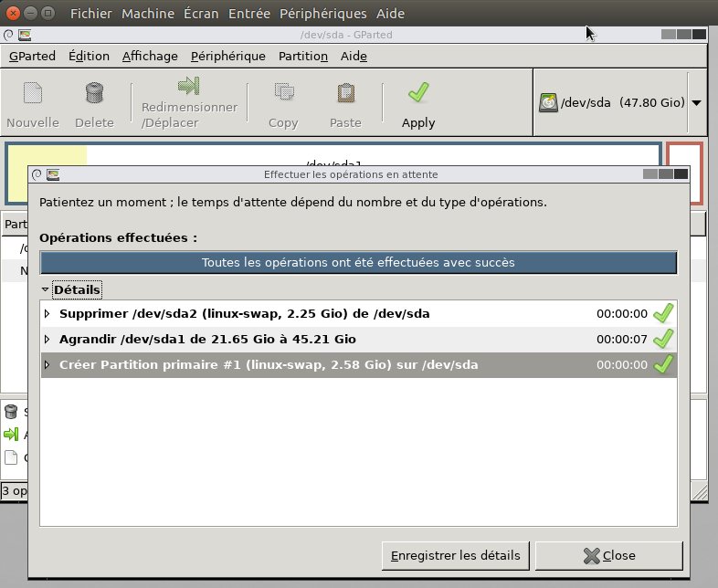Click the Créer Partition primaire #1 text
The image size is (718, 588).
[x=269, y=364]
